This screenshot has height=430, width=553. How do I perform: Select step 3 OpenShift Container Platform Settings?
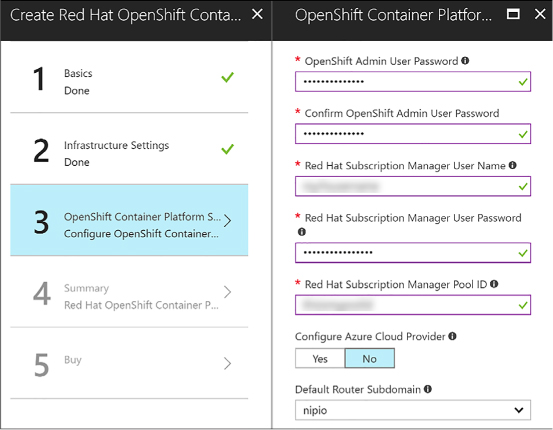129,220
